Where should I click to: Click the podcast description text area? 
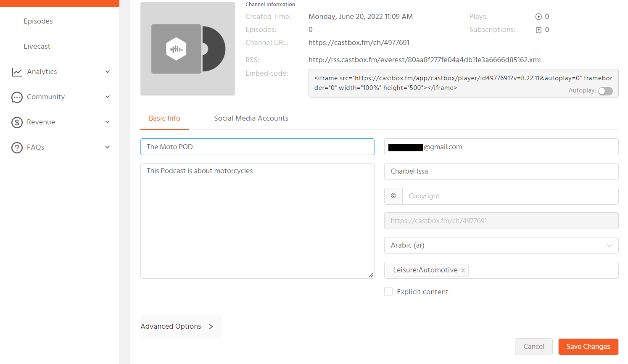(257, 221)
